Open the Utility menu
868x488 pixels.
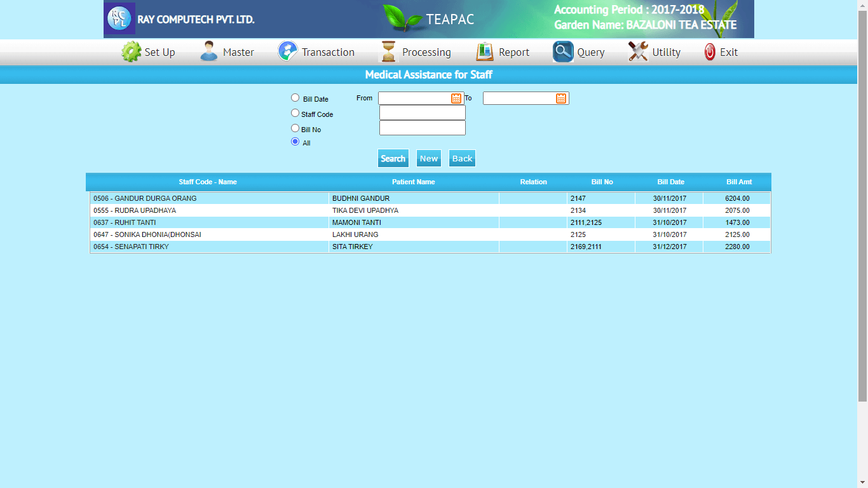coord(667,52)
